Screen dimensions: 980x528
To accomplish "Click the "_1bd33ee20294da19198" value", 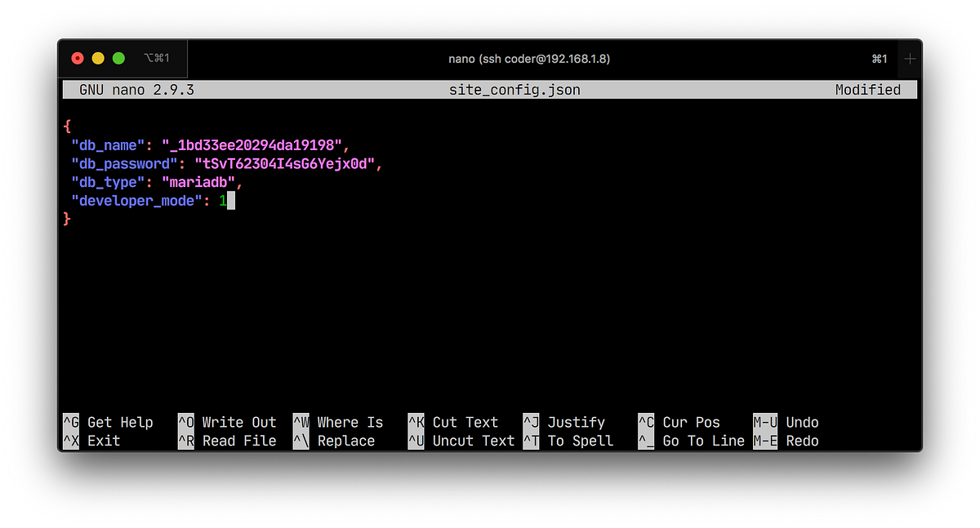I will (x=252, y=145).
